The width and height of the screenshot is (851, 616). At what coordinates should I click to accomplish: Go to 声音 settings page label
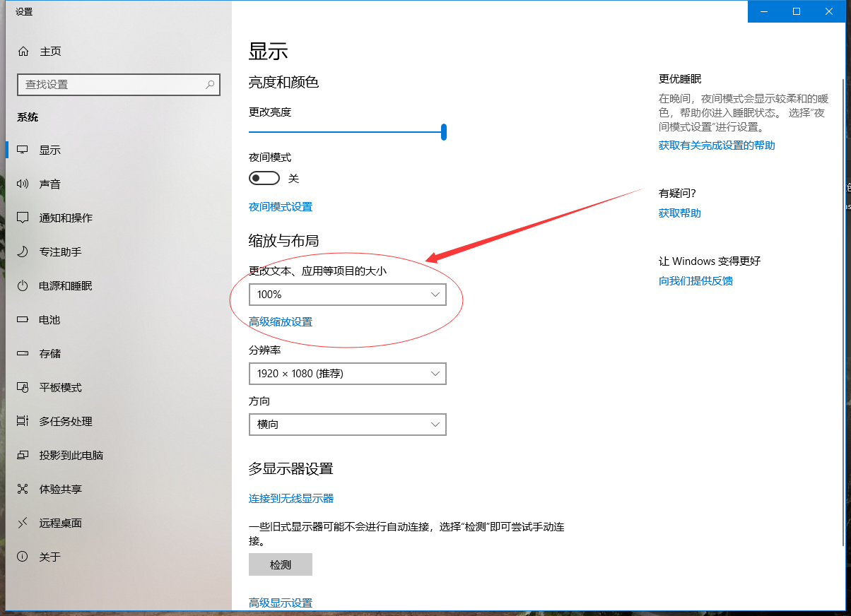[50, 184]
